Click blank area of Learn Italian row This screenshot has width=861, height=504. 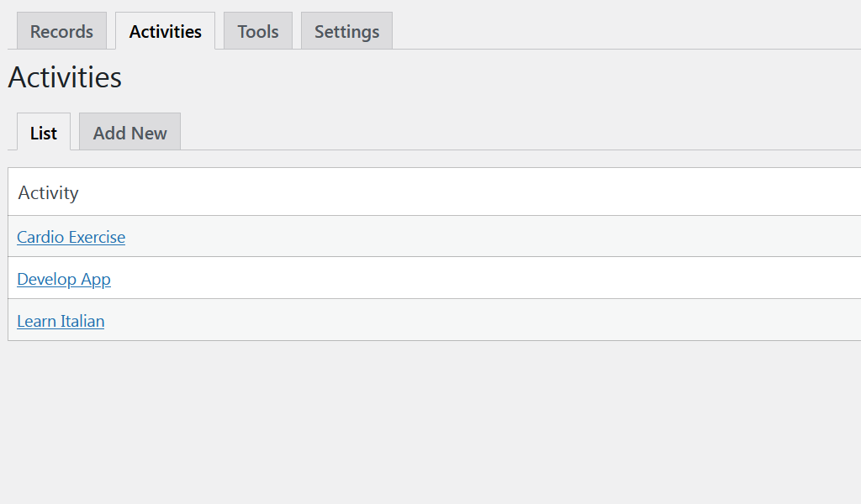tap(494, 320)
